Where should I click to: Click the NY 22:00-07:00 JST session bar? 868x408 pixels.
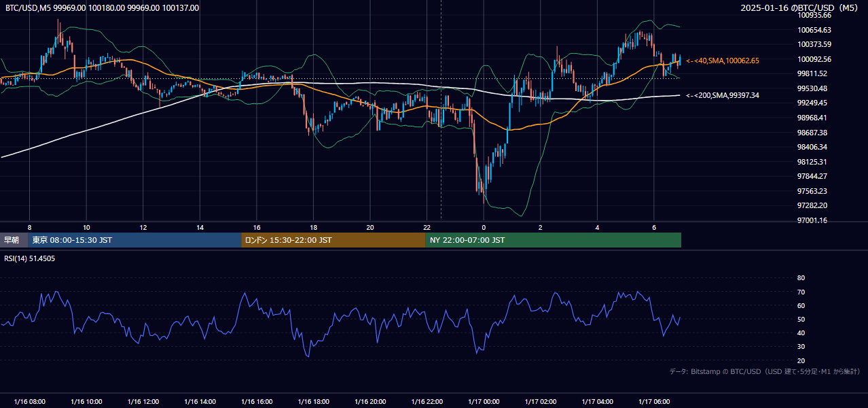click(x=554, y=240)
